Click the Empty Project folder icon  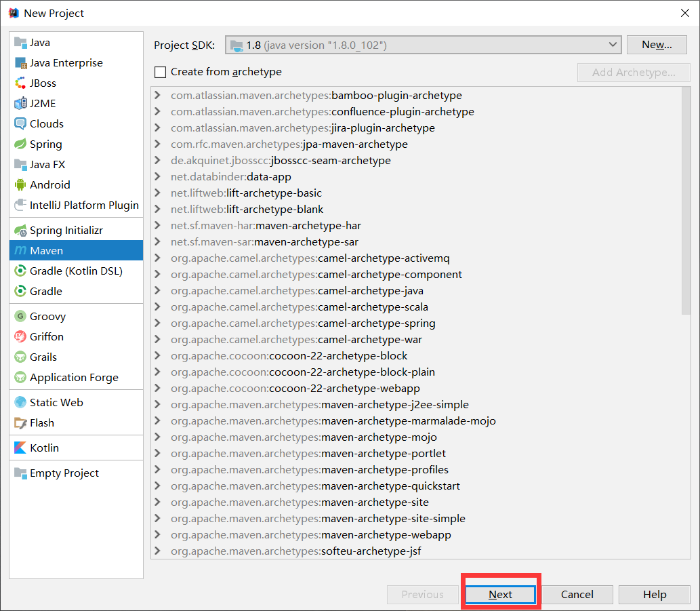tap(20, 473)
